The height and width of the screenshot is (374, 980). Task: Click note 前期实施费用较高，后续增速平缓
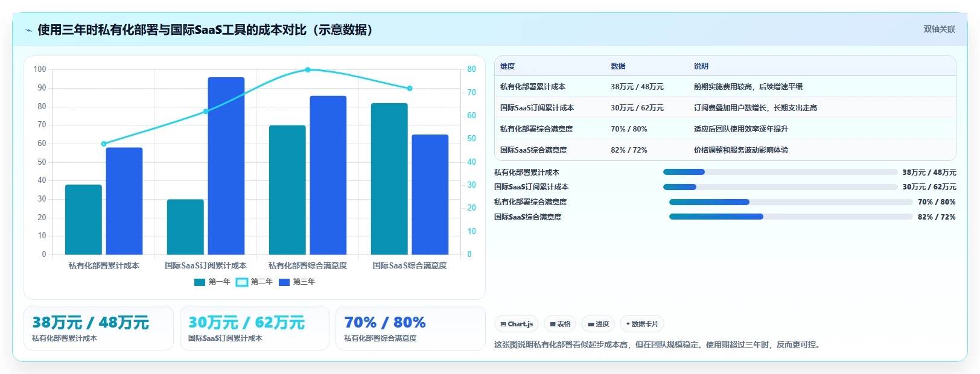[x=748, y=87]
